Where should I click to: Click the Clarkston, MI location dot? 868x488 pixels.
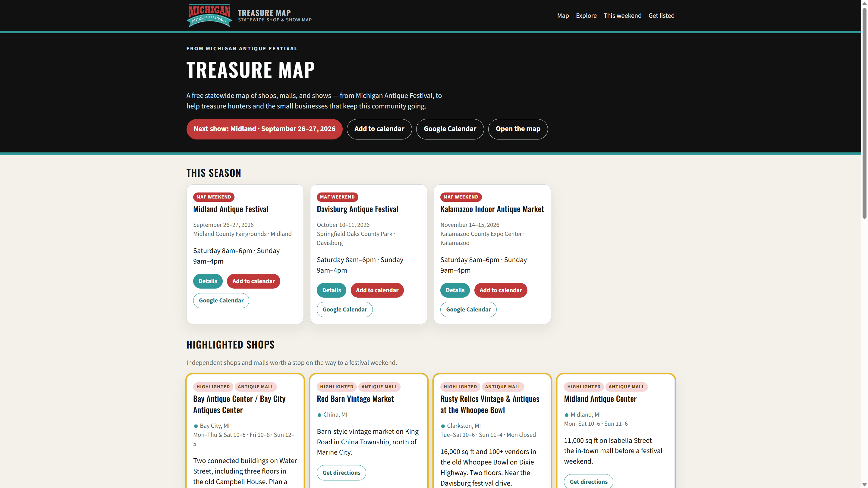tap(443, 426)
